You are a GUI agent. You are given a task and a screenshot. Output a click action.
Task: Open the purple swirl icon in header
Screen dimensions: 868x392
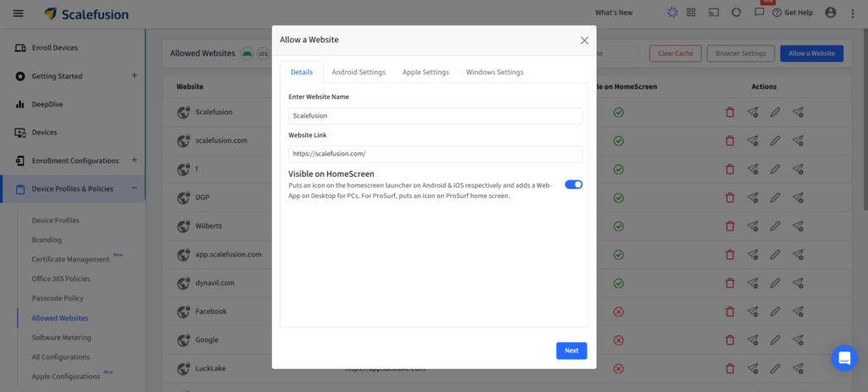click(672, 12)
